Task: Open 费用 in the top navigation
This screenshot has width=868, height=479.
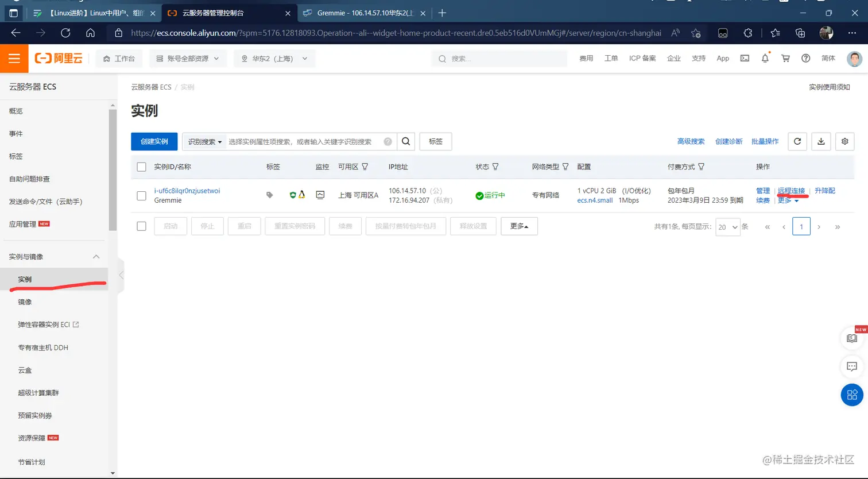Action: (x=586, y=59)
